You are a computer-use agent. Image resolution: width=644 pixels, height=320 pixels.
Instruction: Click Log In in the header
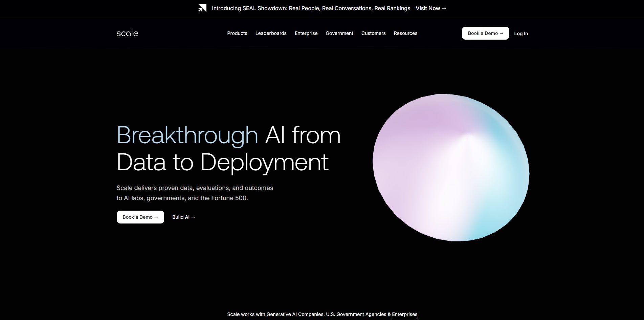coord(521,34)
